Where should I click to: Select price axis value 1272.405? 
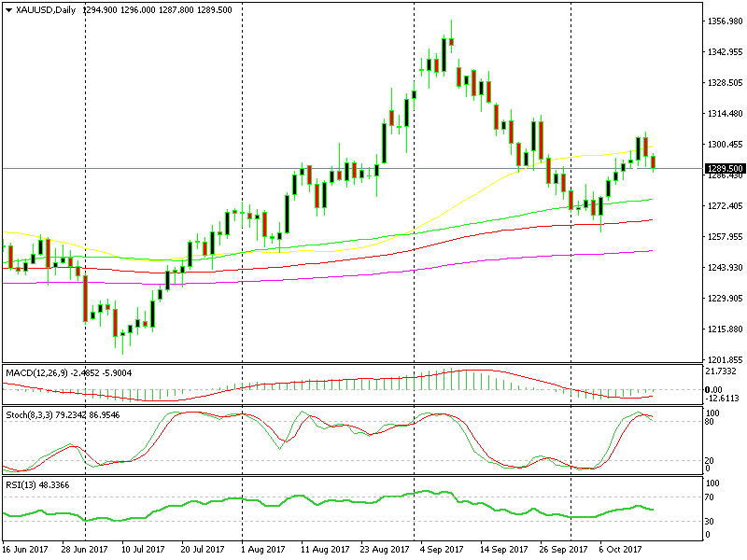pyautogui.click(x=726, y=205)
